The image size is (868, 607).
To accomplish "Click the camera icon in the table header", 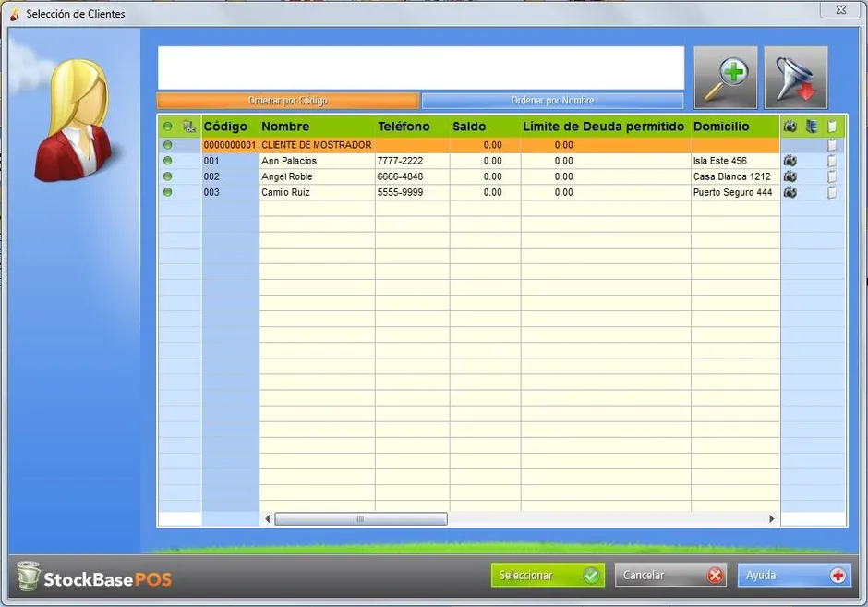I will [790, 127].
